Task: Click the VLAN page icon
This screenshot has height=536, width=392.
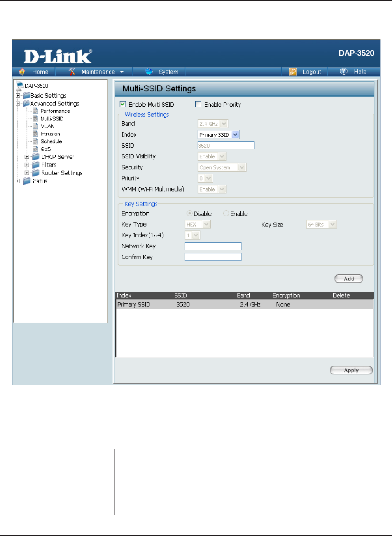Action: coord(35,126)
